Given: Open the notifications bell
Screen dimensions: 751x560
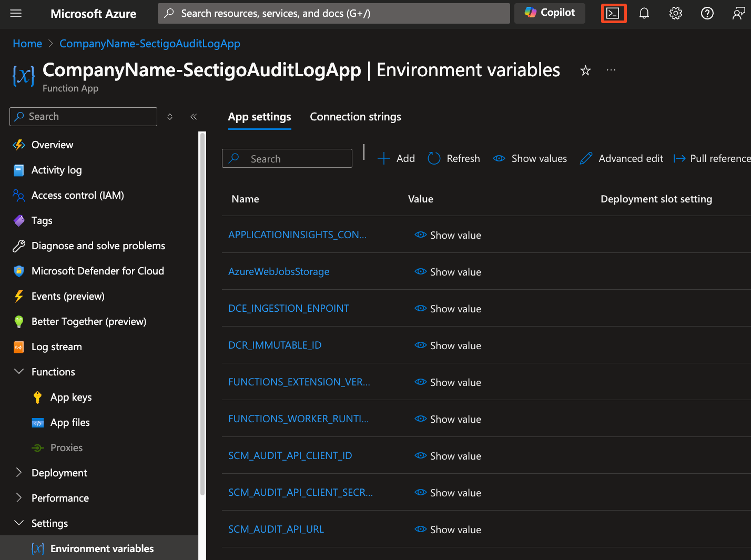Looking at the screenshot, I should (x=644, y=13).
